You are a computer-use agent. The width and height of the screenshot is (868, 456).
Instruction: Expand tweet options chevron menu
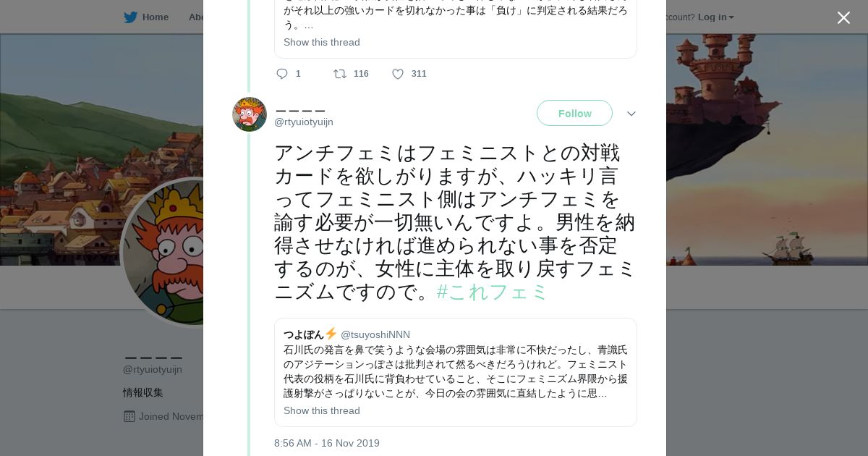coord(631,114)
